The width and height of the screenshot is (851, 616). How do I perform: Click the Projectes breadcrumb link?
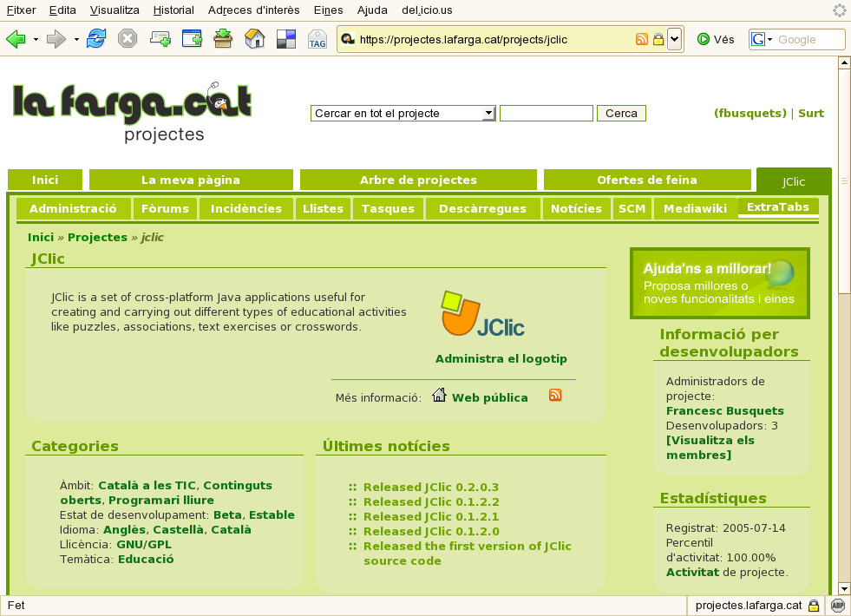97,237
